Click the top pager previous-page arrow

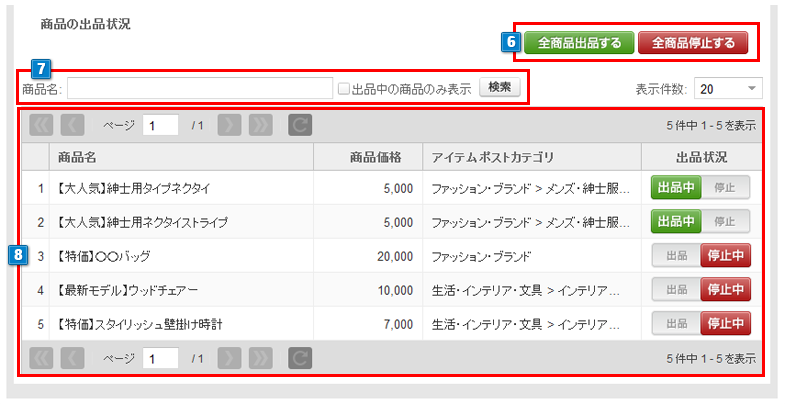(72, 125)
